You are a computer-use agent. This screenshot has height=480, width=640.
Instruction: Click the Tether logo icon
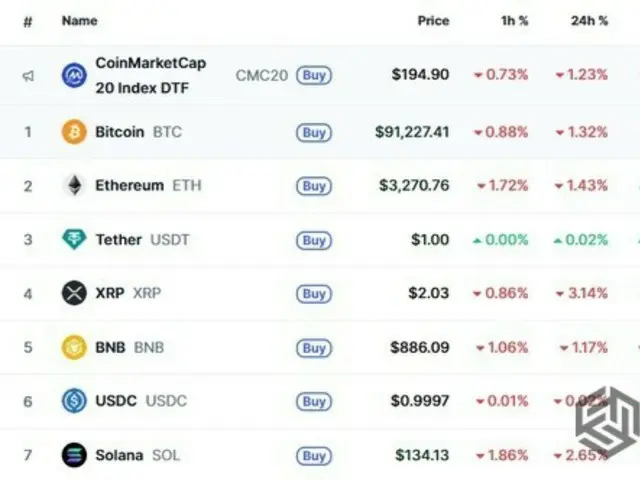point(74,240)
